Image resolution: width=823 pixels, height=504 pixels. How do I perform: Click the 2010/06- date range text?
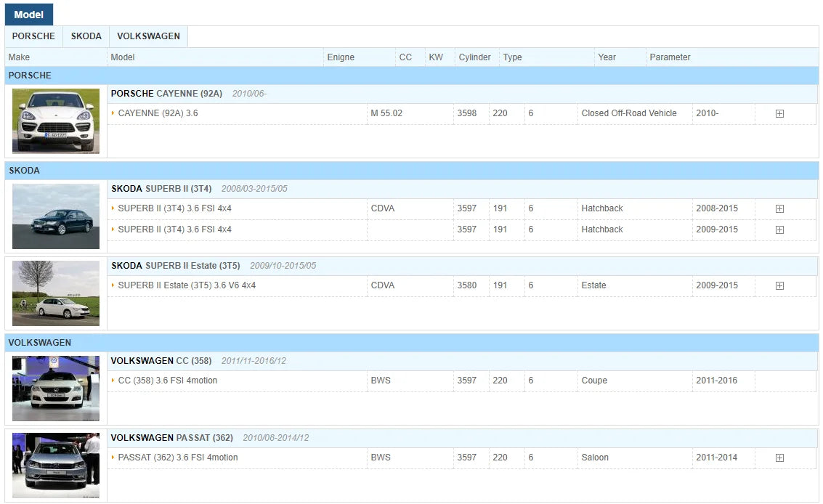[x=249, y=94]
